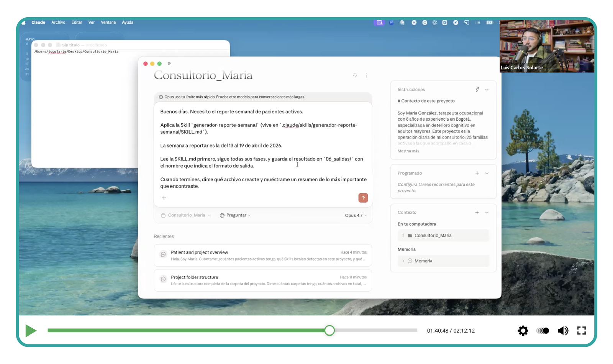
Task: Pin the Consultorio_Maria project
Action: (355, 75)
